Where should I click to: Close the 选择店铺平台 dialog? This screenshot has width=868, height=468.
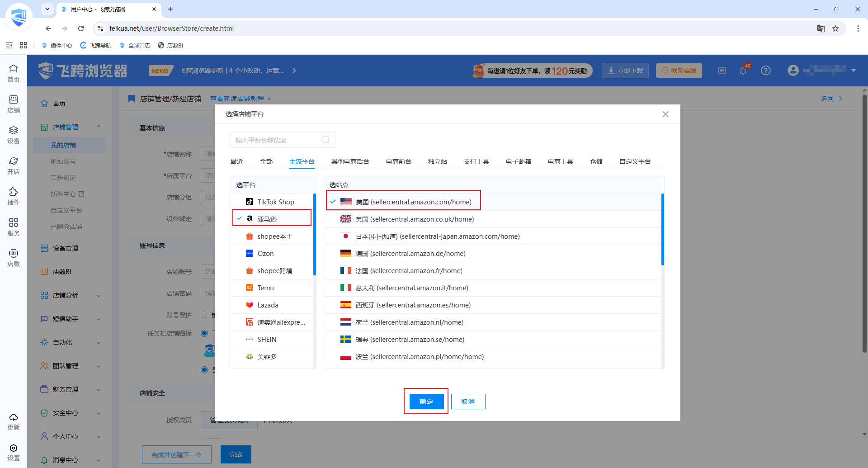665,114
